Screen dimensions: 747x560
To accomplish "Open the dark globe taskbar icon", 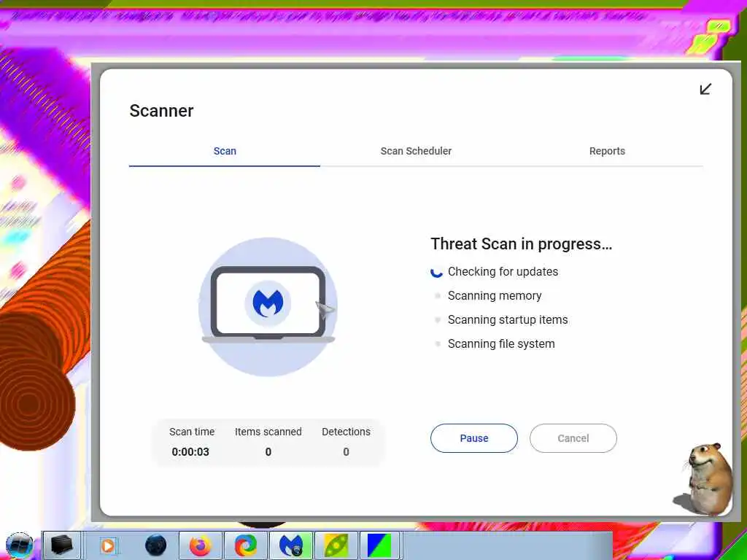I will (x=156, y=545).
